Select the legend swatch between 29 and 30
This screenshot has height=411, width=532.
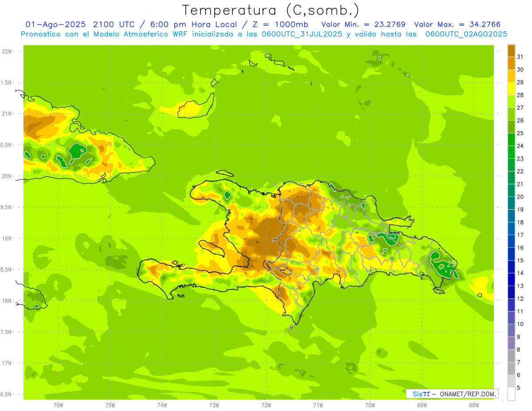pos(511,76)
